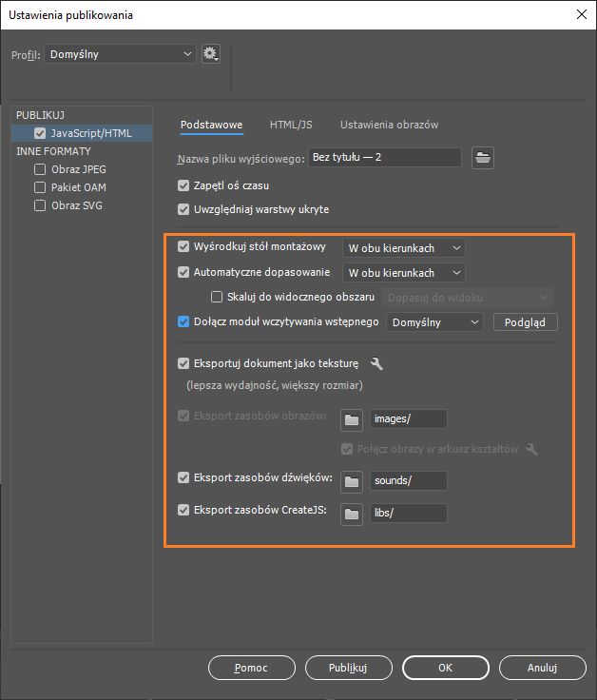
Task: Select JavaScript/HTML in the publish list
Action: (92, 134)
